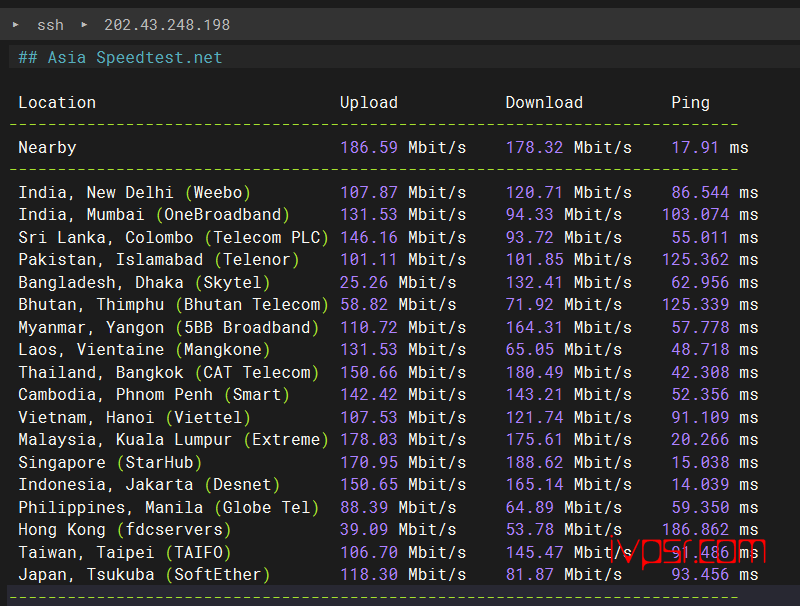
Task: Select Kuala Lumpur ping 20.266
Action: coord(700,439)
